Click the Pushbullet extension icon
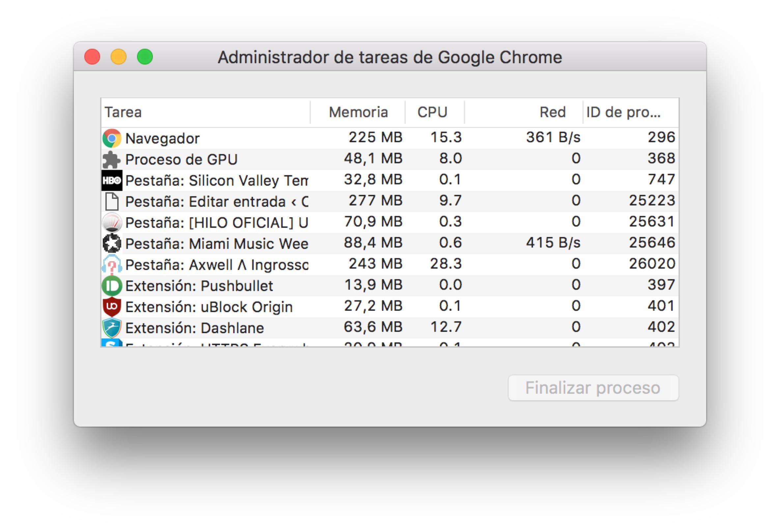Screen dimensions: 780x532 [x=111, y=286]
